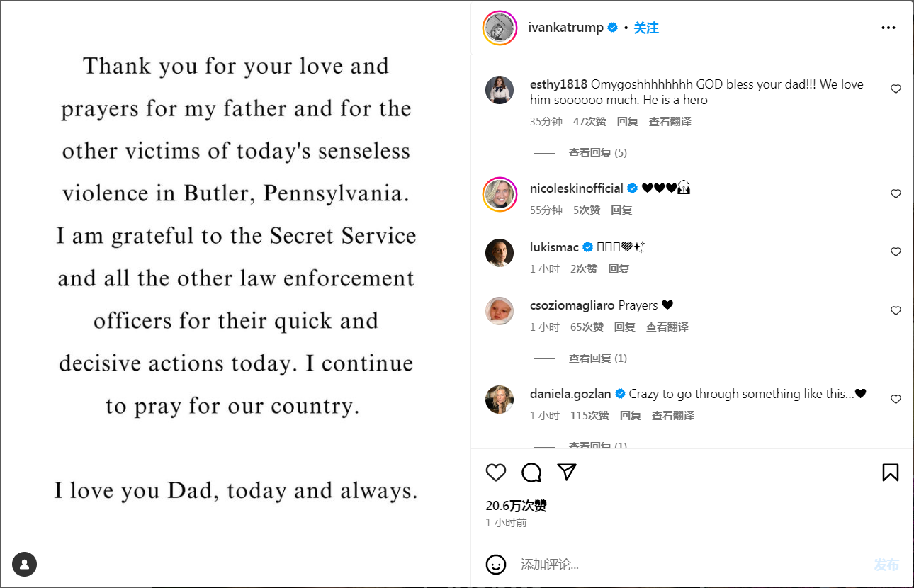Expand 5 replies under esthy1818's comment
914x588 pixels.
(597, 153)
